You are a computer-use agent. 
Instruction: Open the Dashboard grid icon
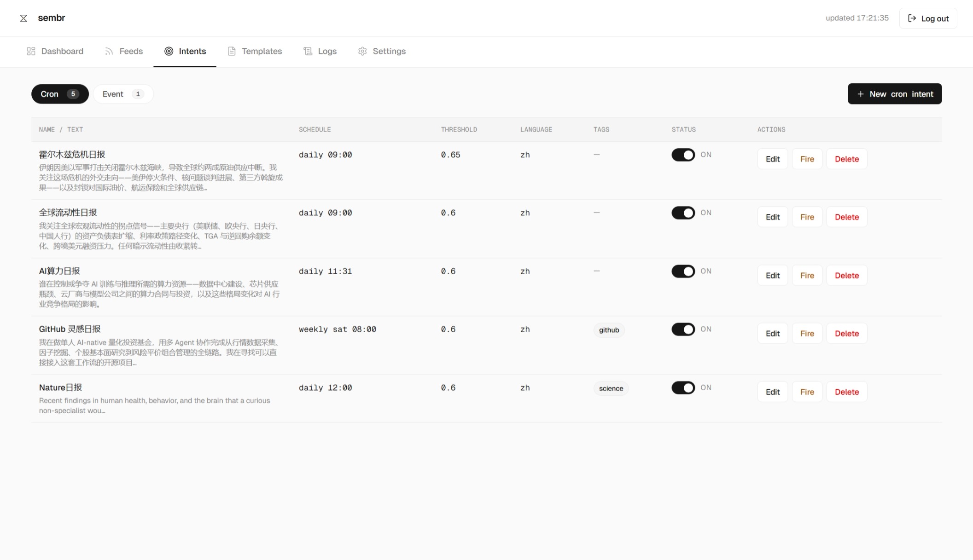[x=31, y=51]
